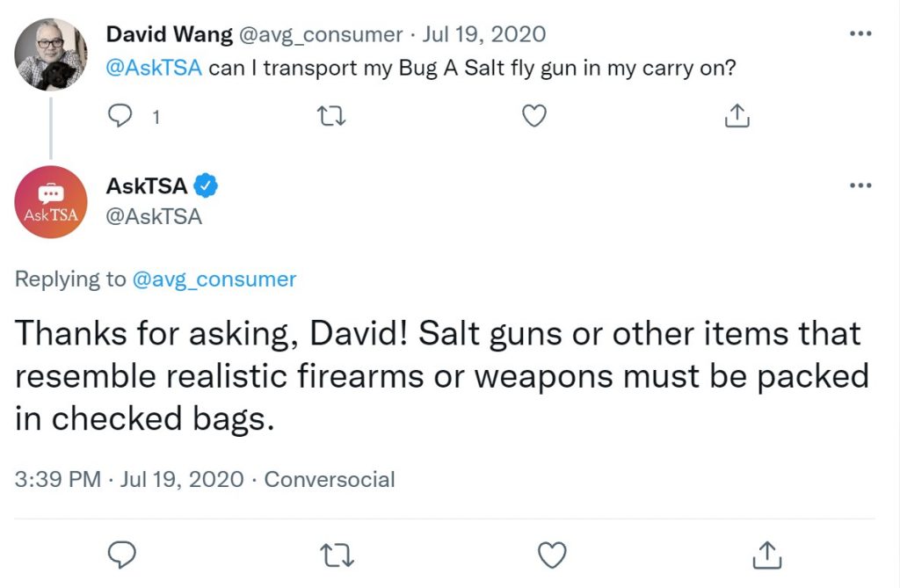
Task: Open the Jul 19, 2020 date on David's tweet
Action: (x=484, y=34)
